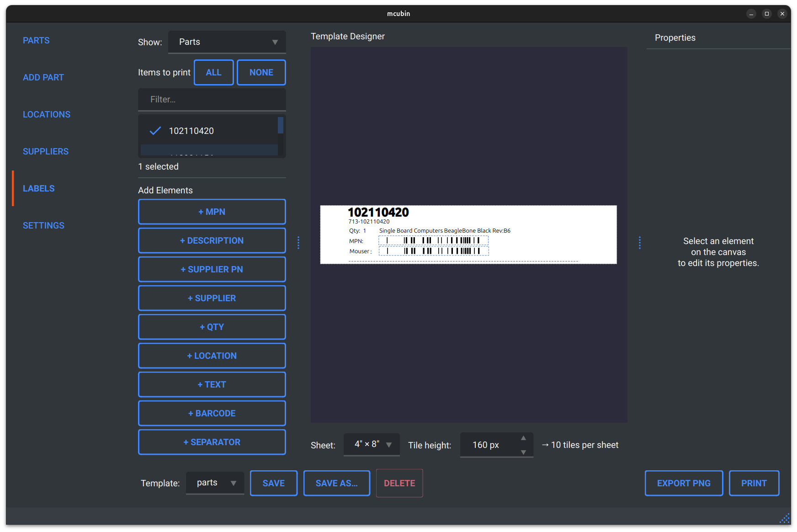Add a Description element to the label
The height and width of the screenshot is (532, 797).
point(212,240)
